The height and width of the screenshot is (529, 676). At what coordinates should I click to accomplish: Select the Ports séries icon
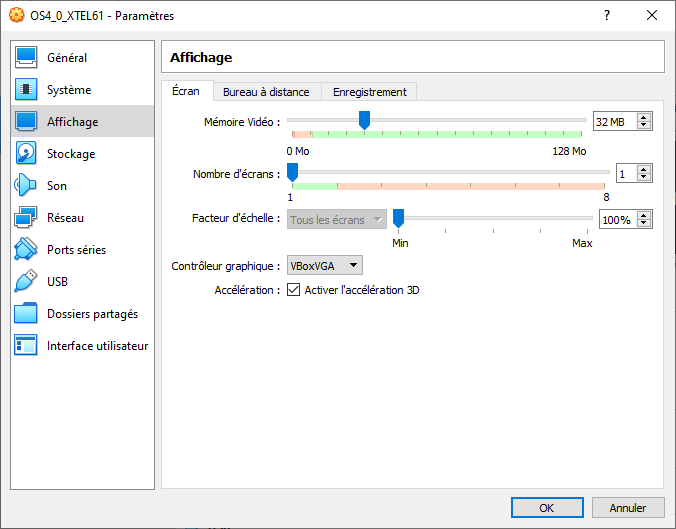click(27, 250)
